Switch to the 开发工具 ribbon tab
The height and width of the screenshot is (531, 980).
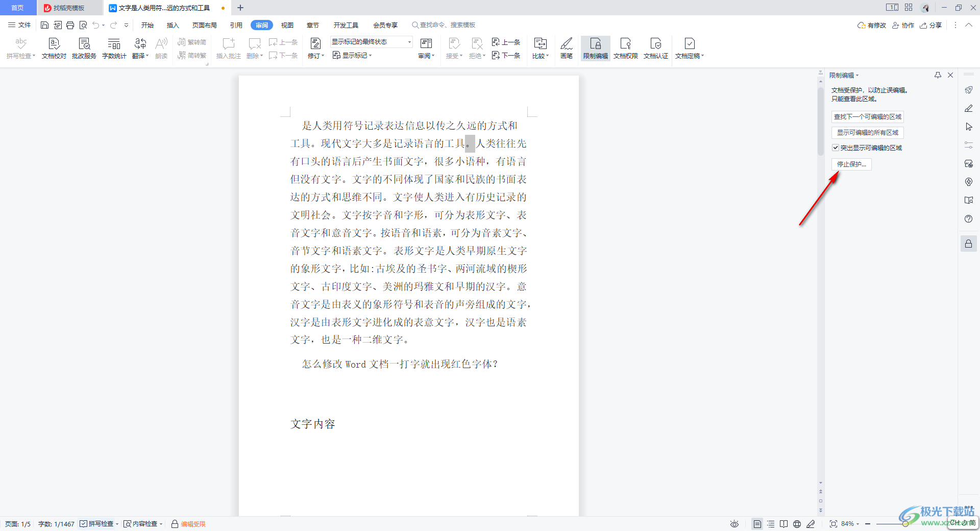[346, 25]
